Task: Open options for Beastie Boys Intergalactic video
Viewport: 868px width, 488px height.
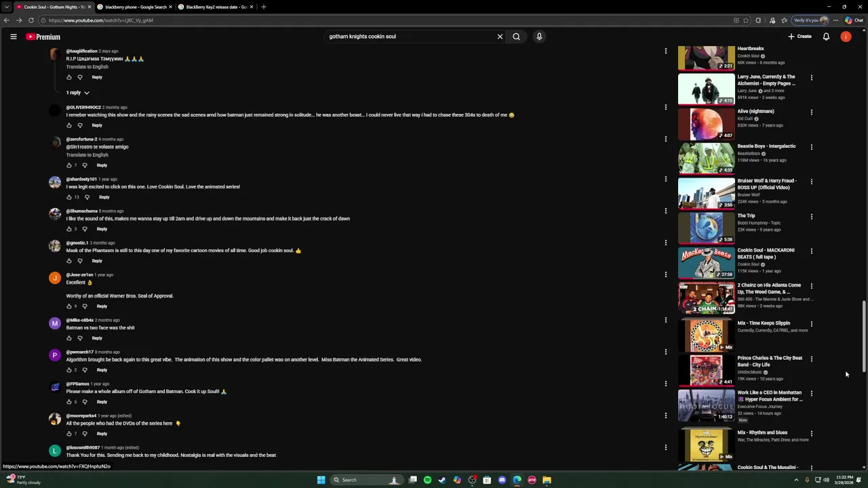Action: coord(811,146)
